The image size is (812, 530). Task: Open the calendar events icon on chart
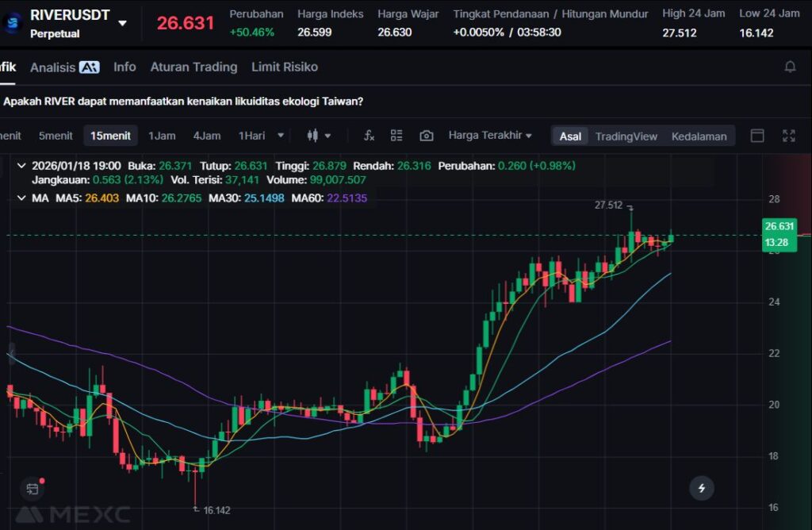coord(32,489)
